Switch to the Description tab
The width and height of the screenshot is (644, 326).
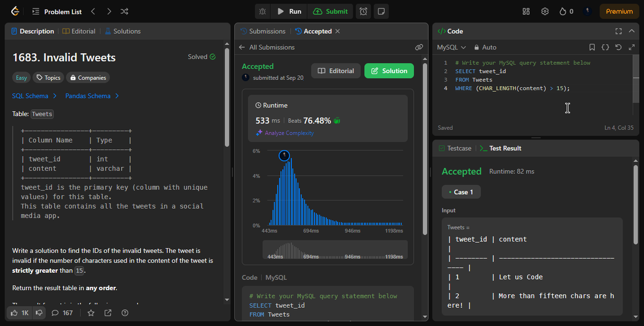click(33, 31)
